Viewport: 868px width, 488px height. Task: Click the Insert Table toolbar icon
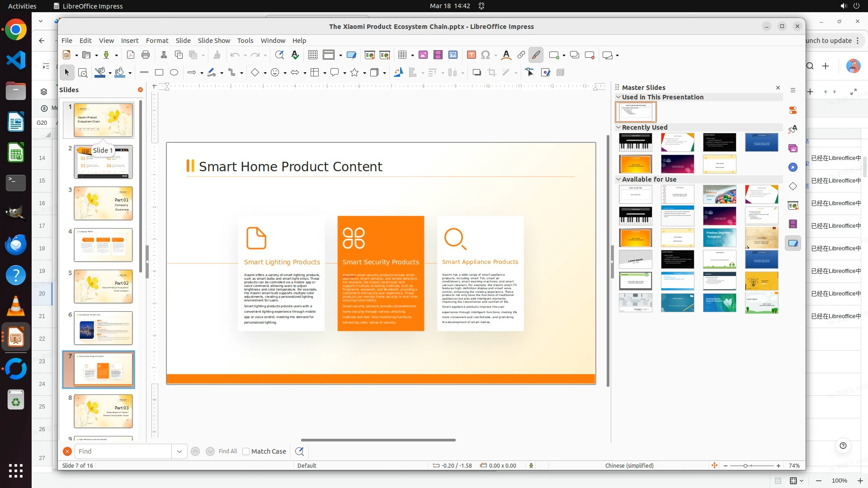click(402, 55)
